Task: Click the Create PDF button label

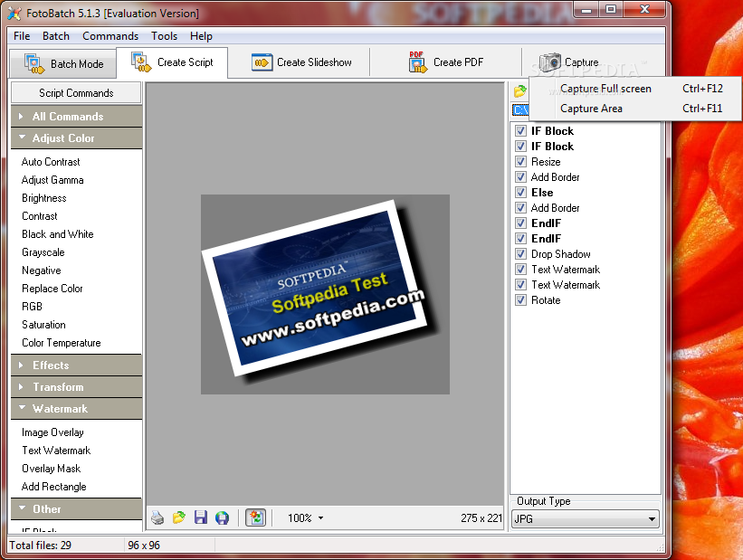Action: [458, 62]
